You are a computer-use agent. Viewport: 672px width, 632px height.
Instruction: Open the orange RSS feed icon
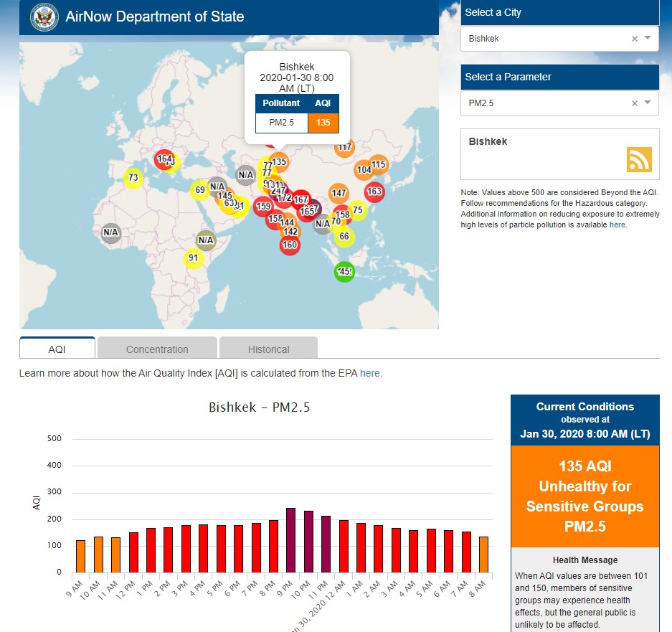point(638,159)
